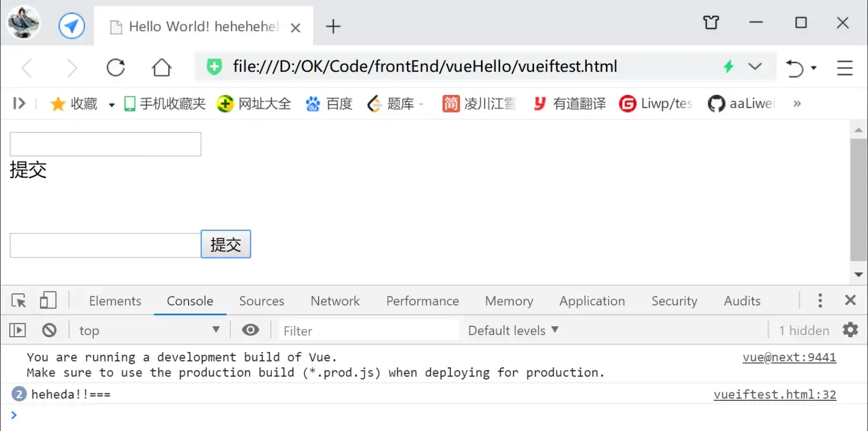Switch to the Elements tab
Viewport: 868px width, 431px height.
point(115,301)
